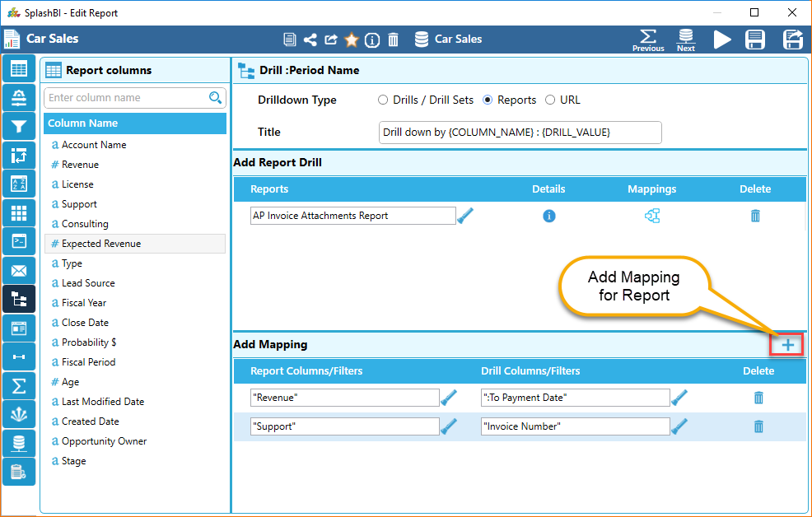Open the drill hierarchy sidebar icon

tap(19, 299)
